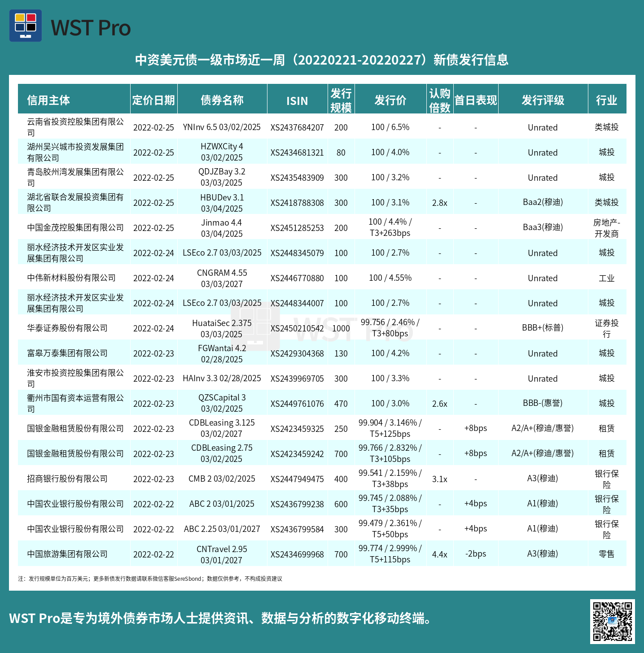Viewport: 644px width, 653px height.
Task: Select issuer 青岛胶州湾发展集团有限公司
Action: pyautogui.click(x=75, y=178)
